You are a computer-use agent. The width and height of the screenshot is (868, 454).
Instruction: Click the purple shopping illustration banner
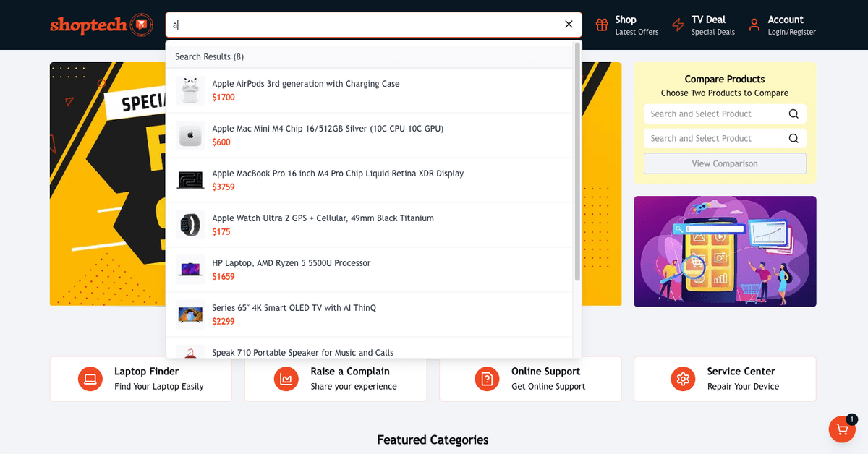tap(725, 252)
